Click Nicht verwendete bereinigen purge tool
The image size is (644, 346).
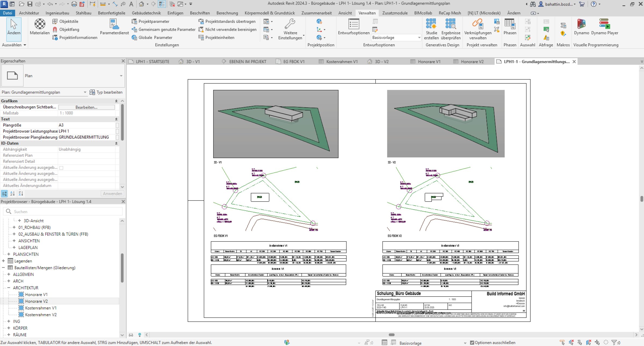[x=227, y=30]
